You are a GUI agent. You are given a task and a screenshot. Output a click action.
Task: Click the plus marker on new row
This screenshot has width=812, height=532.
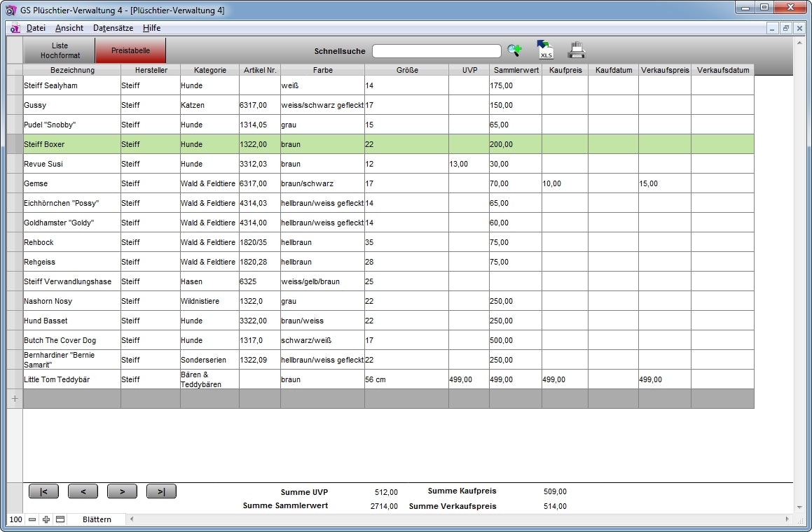pos(15,398)
